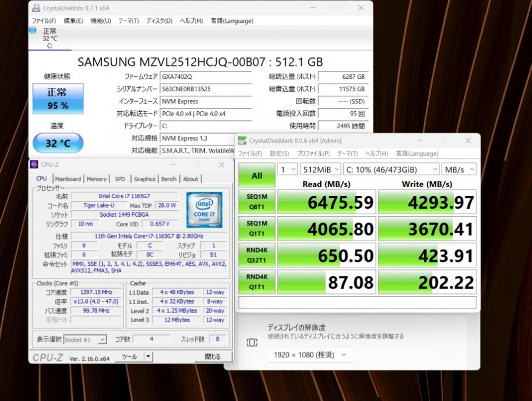Start all benchmarks with the All button
The height and width of the screenshot is (401, 532).
click(x=257, y=176)
